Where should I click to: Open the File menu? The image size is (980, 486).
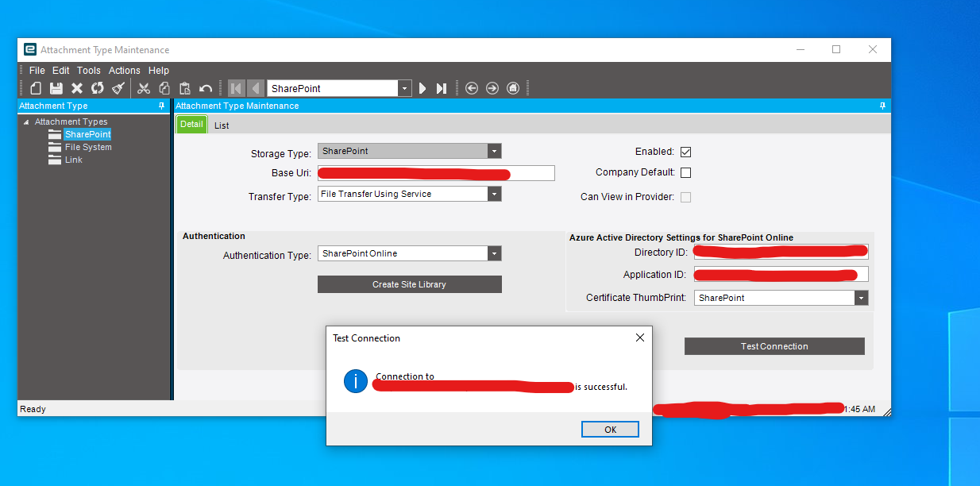click(37, 71)
